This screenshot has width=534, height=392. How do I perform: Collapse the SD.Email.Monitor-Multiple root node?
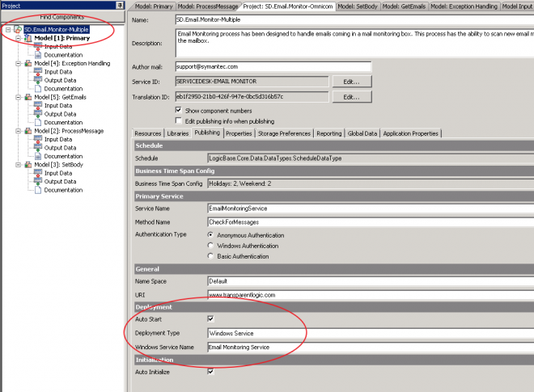[x=8, y=30]
